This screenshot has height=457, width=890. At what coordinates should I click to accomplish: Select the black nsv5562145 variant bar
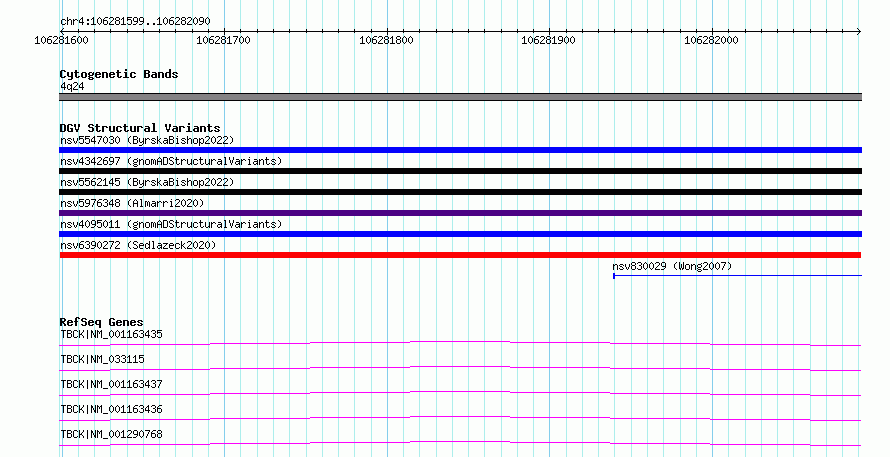pyautogui.click(x=460, y=192)
